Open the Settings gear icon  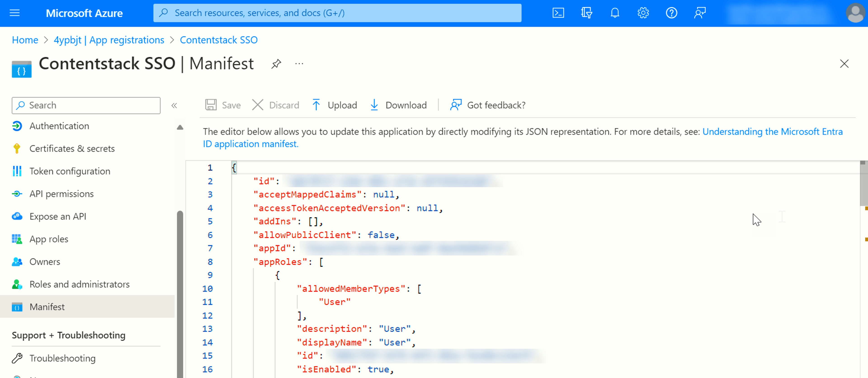[x=643, y=13]
